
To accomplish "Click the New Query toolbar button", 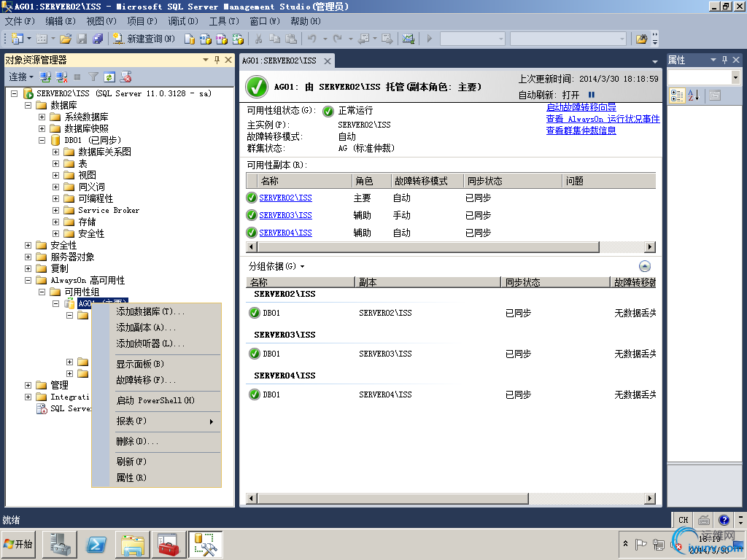I will click(144, 39).
